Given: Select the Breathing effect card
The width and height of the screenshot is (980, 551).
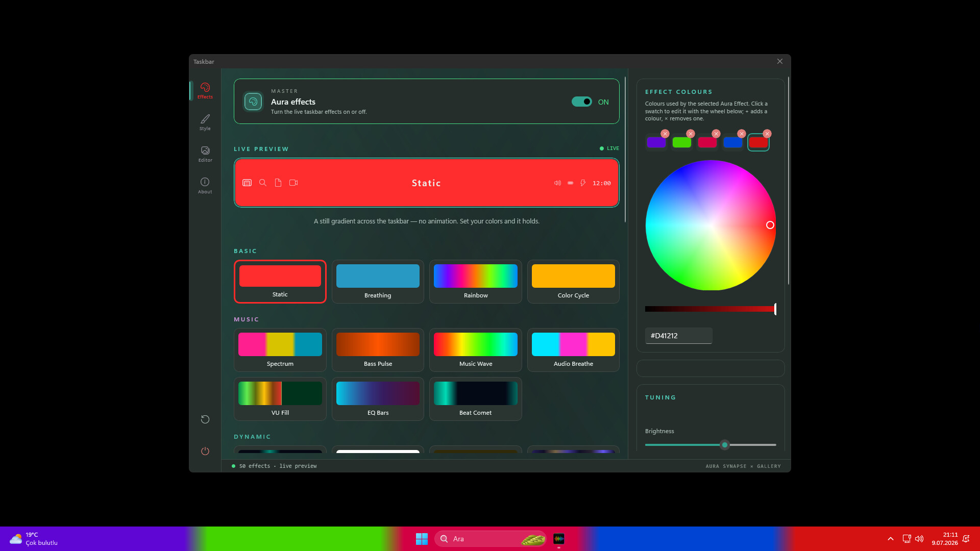Looking at the screenshot, I should pyautogui.click(x=378, y=282).
